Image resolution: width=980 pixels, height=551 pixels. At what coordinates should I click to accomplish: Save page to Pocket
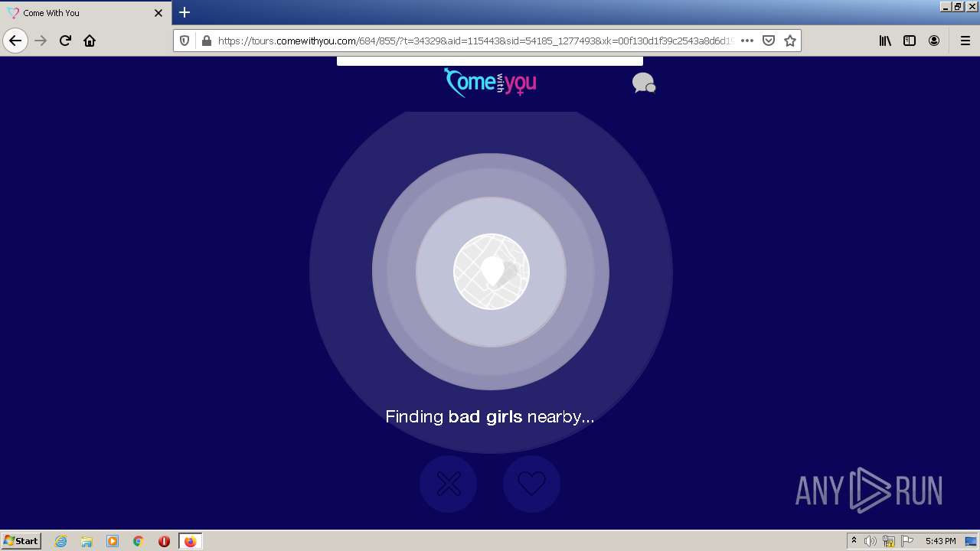[x=769, y=41]
